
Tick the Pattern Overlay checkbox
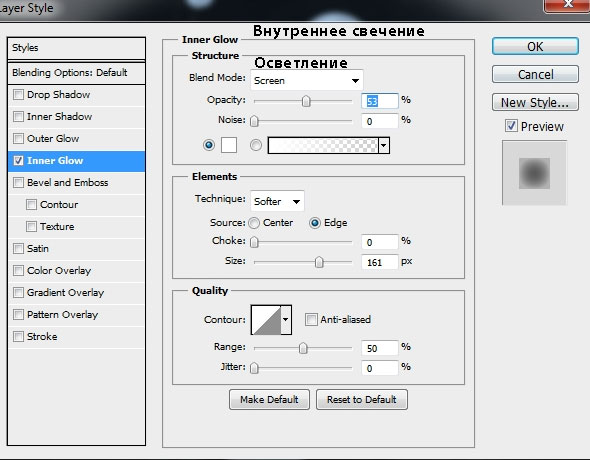[18, 314]
